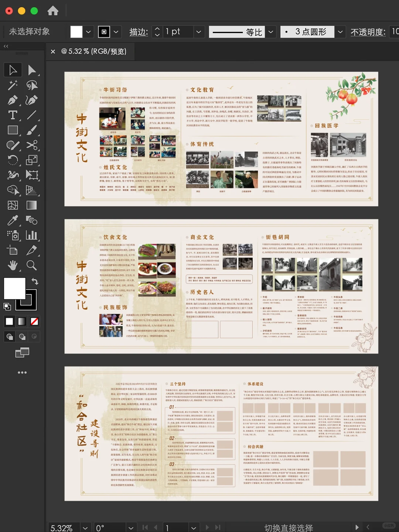
Task: Select the Magic Wand tool
Action: (x=13, y=85)
